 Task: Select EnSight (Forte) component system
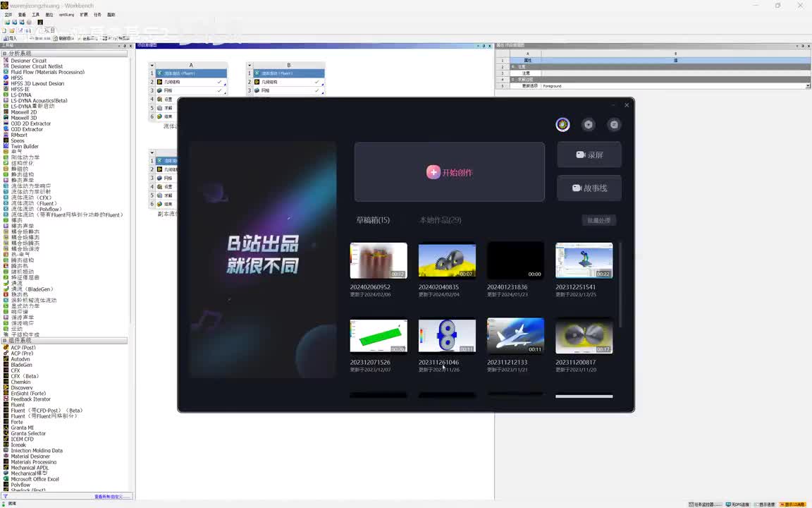click(28, 394)
